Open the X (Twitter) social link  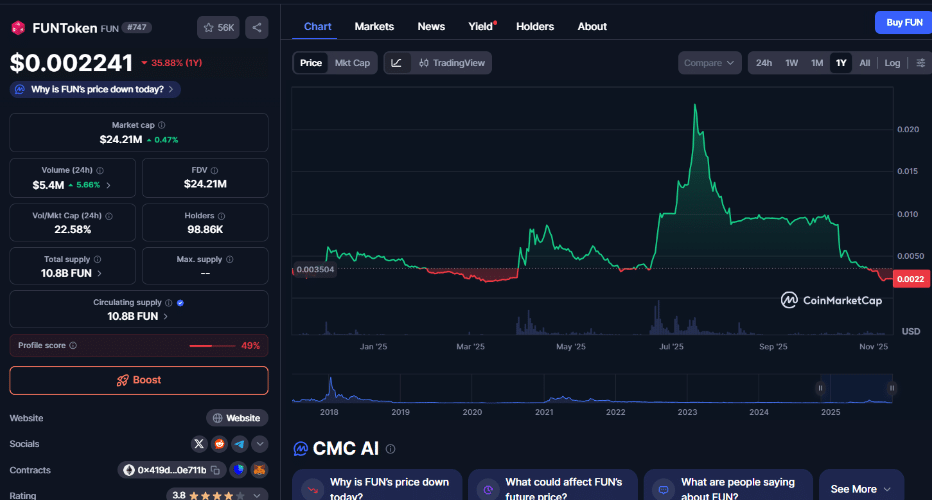200,444
